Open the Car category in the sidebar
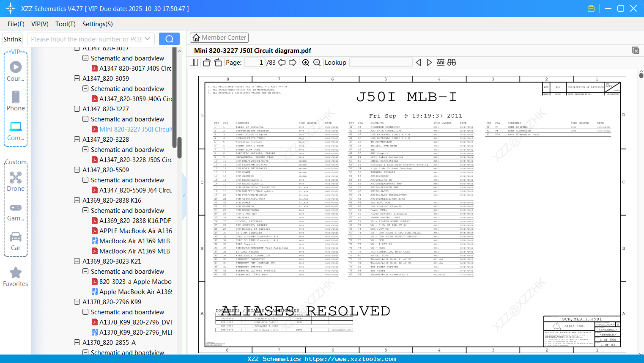This screenshot has height=363, width=644. (x=16, y=241)
